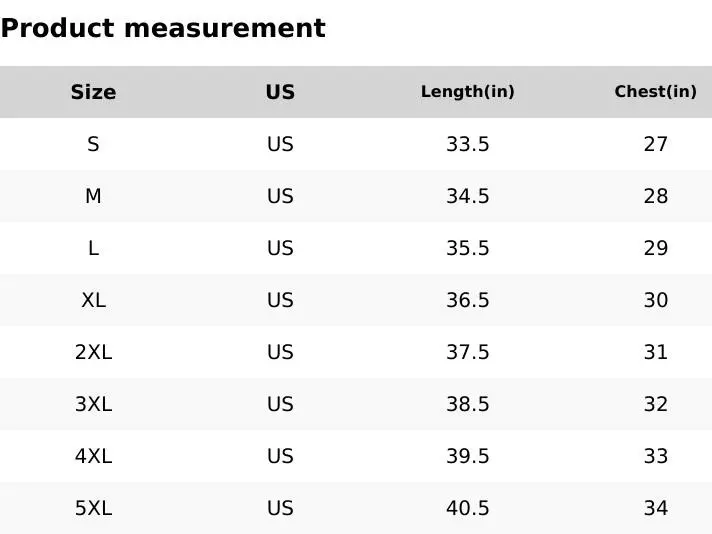Click the 33.5 length value
The image size is (712, 534).
(x=467, y=144)
